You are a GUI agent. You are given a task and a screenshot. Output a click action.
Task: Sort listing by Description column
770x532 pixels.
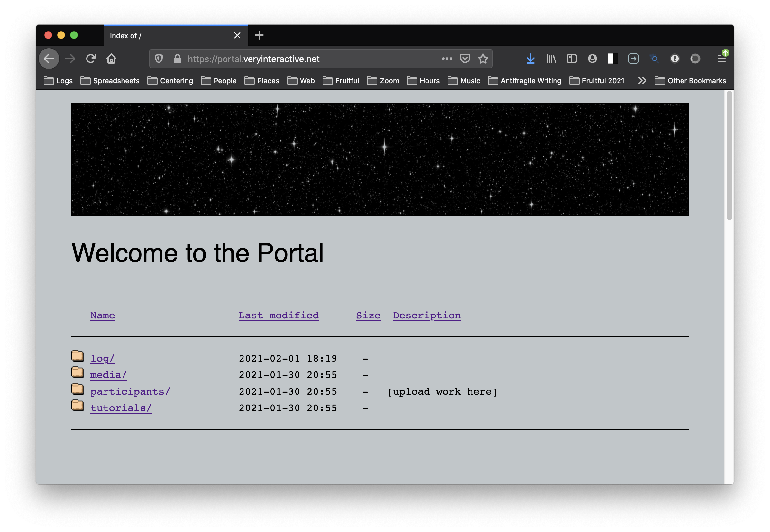[x=427, y=315]
